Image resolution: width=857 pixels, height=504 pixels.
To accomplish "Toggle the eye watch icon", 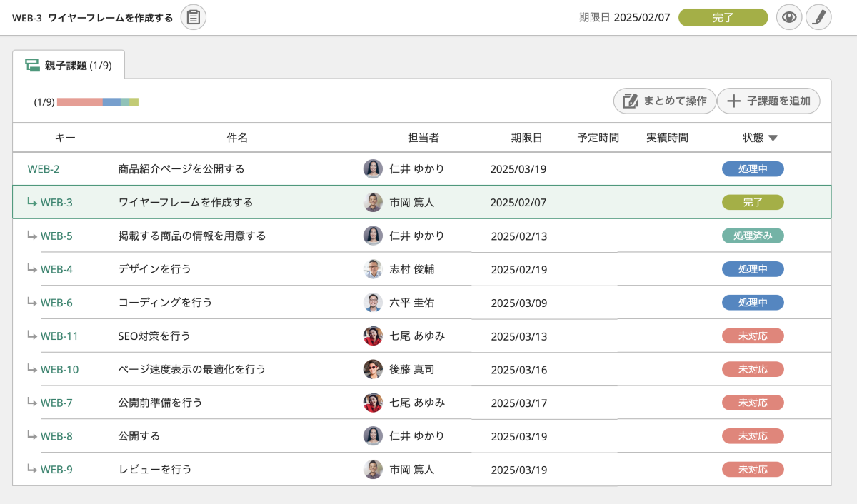I will 789,17.
